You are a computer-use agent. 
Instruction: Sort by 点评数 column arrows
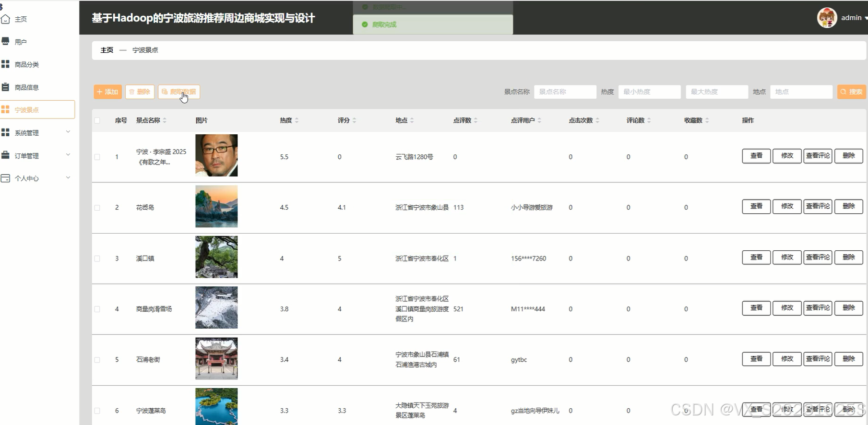pos(476,120)
